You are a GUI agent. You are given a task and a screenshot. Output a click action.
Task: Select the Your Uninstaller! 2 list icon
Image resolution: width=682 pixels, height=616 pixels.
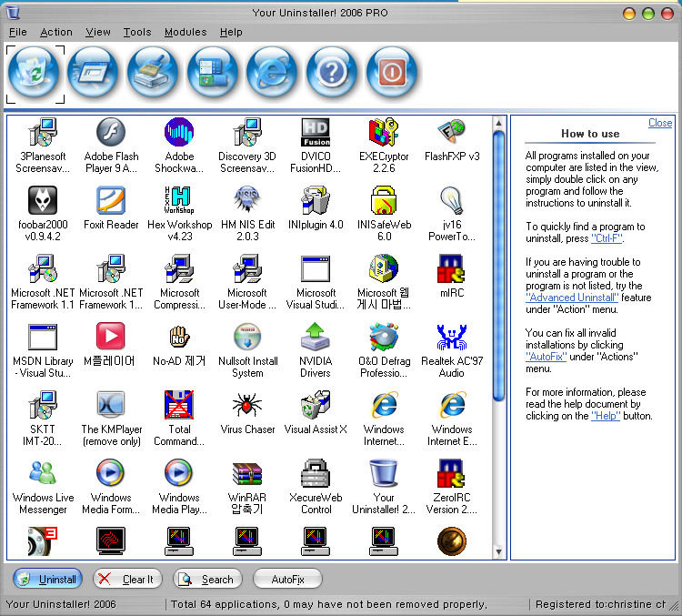click(384, 473)
